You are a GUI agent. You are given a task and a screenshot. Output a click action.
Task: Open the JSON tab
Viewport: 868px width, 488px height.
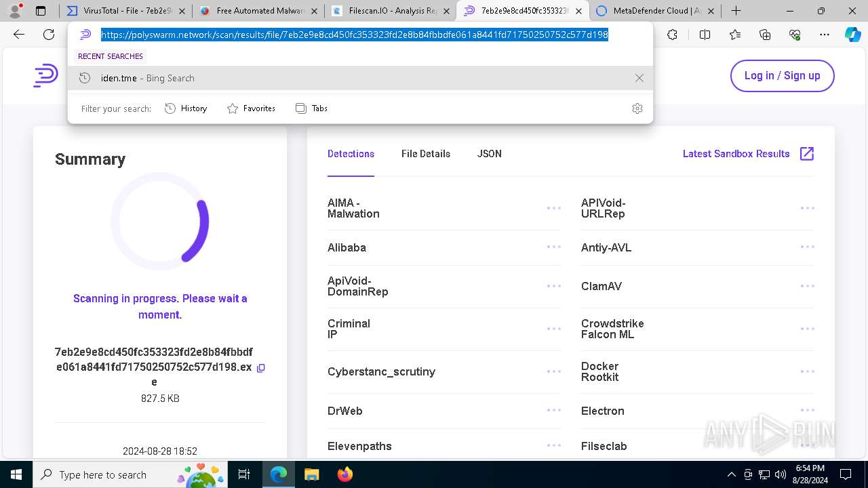coord(490,154)
